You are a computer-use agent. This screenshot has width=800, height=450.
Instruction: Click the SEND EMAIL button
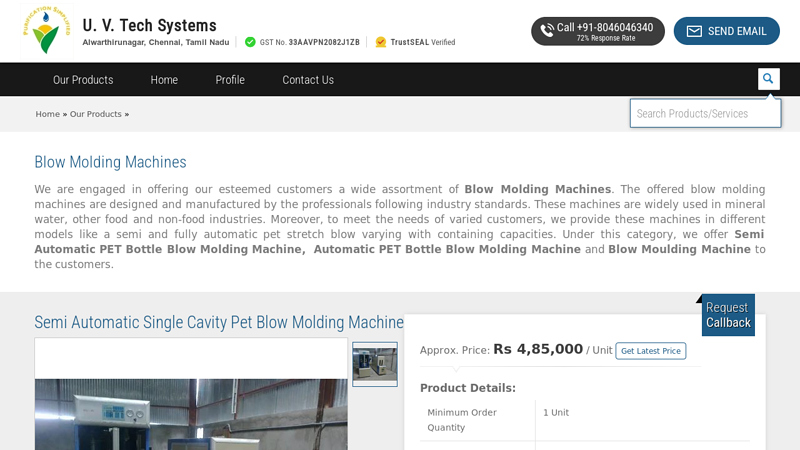click(x=727, y=31)
